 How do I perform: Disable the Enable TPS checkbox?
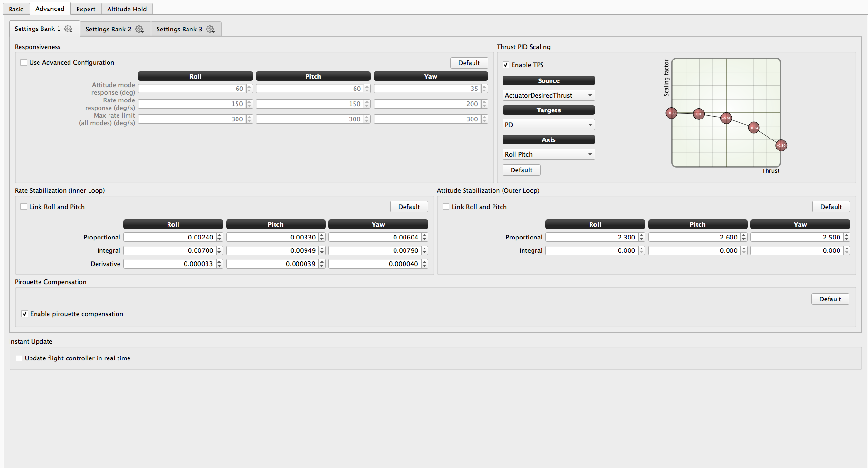click(506, 65)
